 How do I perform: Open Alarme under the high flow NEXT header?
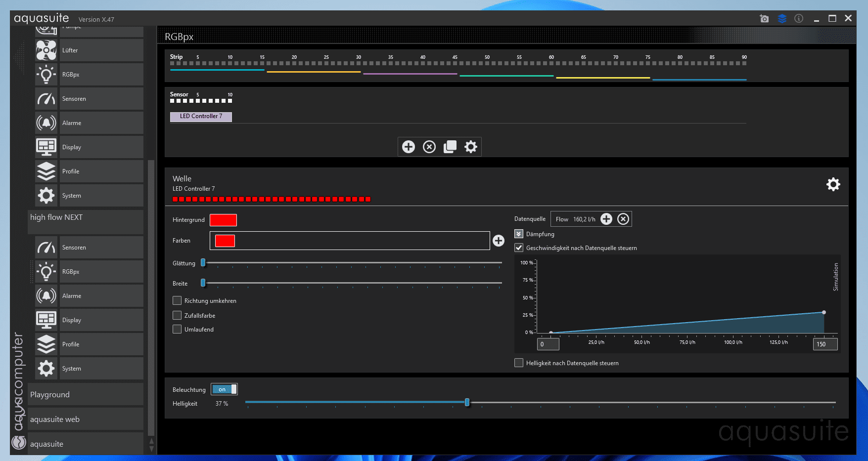point(89,296)
